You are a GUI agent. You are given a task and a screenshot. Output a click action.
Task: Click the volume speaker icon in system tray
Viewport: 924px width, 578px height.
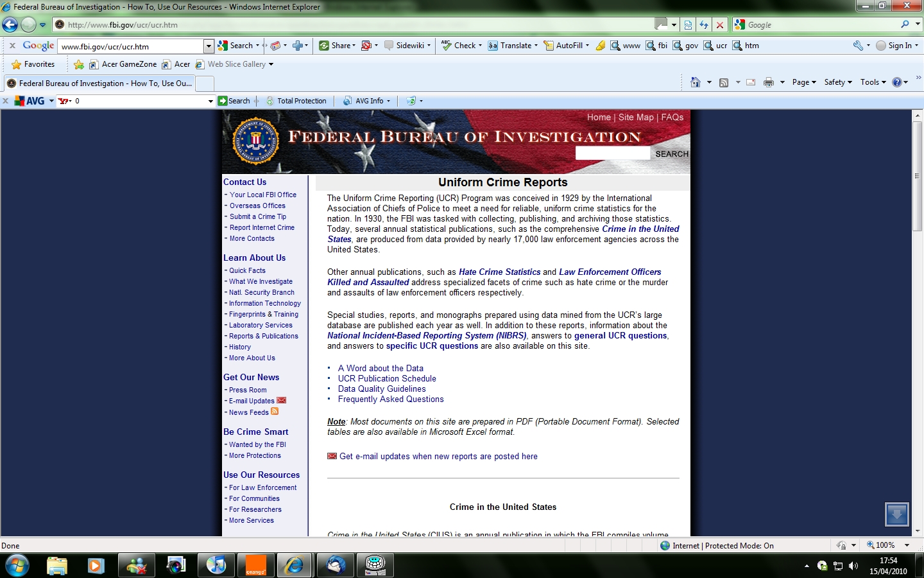(853, 566)
